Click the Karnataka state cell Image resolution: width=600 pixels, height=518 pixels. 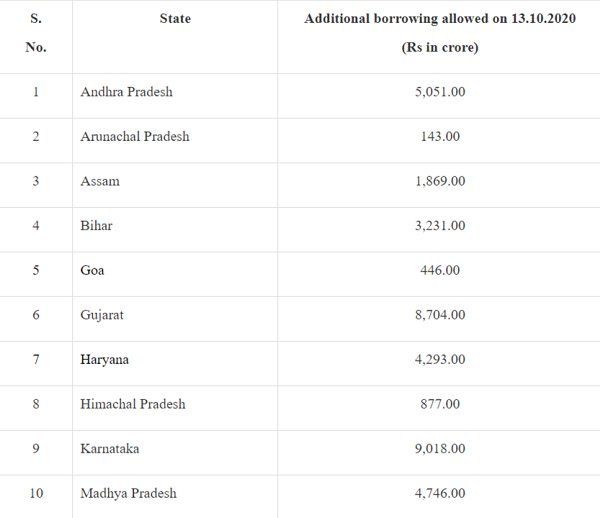coord(109,449)
